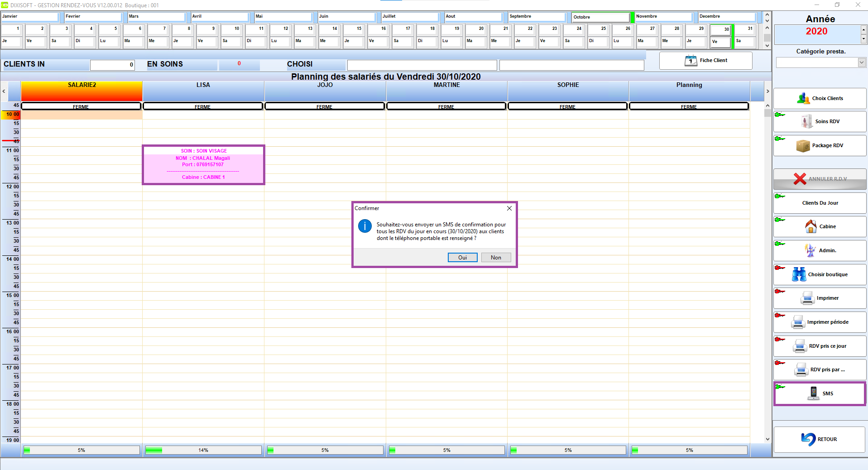Select the Janvier month tab
This screenshot has width=868, height=470.
tap(30, 17)
